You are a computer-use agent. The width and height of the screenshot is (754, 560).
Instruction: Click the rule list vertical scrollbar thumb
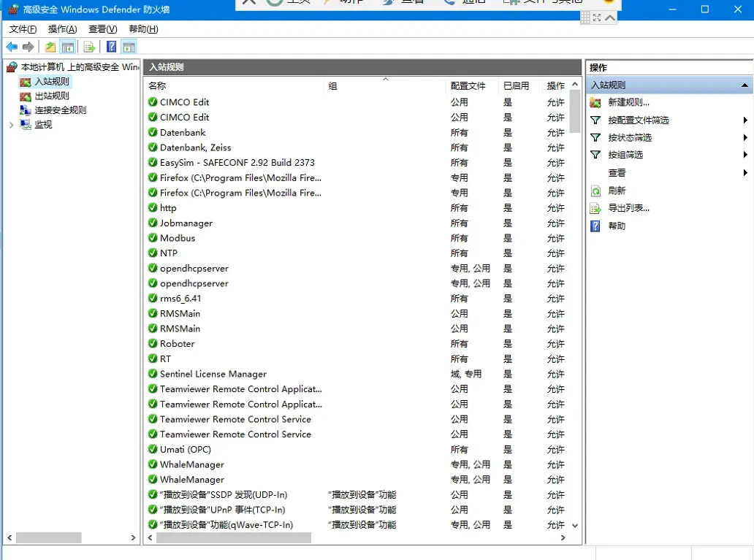click(x=575, y=111)
